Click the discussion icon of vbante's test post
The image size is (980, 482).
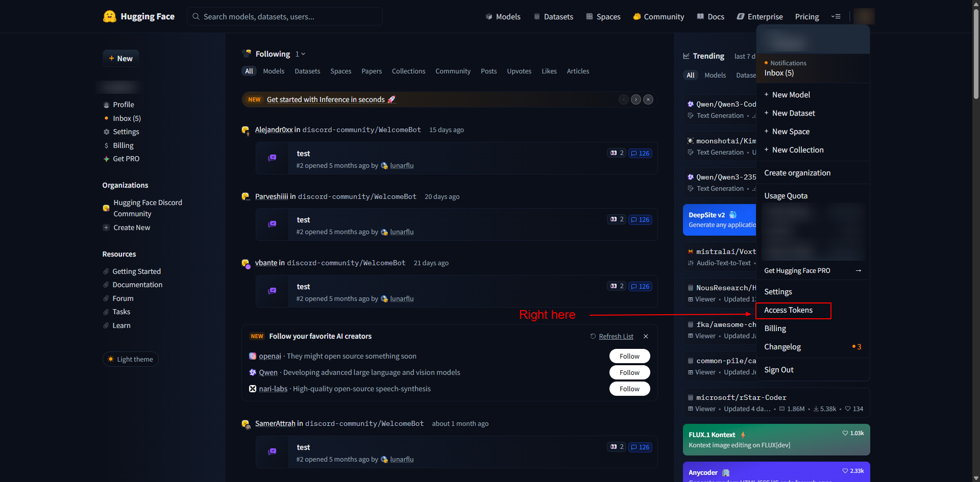[x=273, y=291]
